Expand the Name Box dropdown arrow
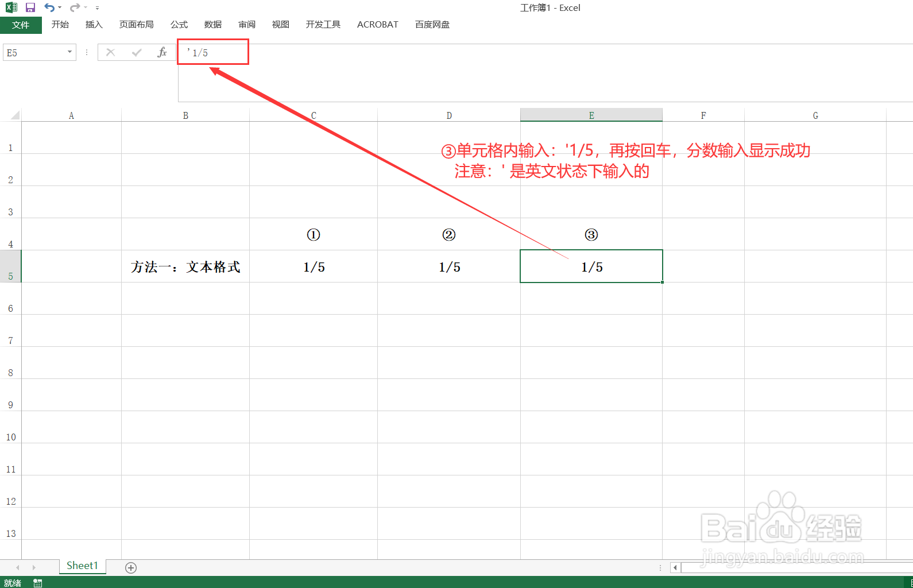 (x=70, y=52)
